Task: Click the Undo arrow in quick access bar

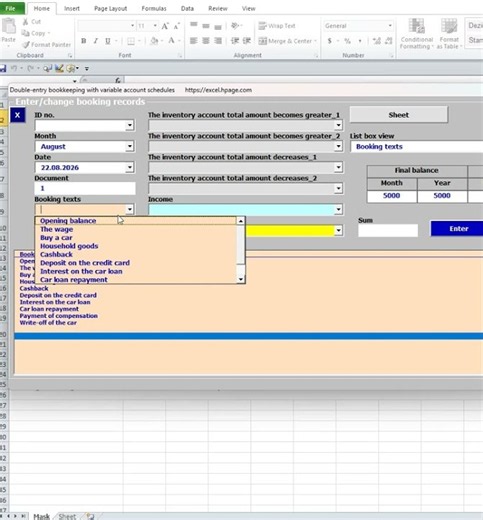Action: (14, 68)
